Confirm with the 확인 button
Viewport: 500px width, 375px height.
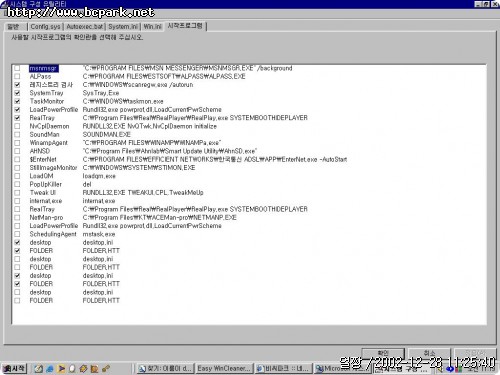(x=383, y=353)
